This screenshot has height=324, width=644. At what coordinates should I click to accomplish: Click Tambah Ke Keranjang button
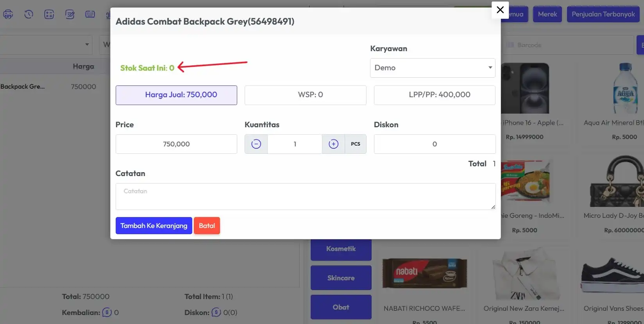(154, 226)
